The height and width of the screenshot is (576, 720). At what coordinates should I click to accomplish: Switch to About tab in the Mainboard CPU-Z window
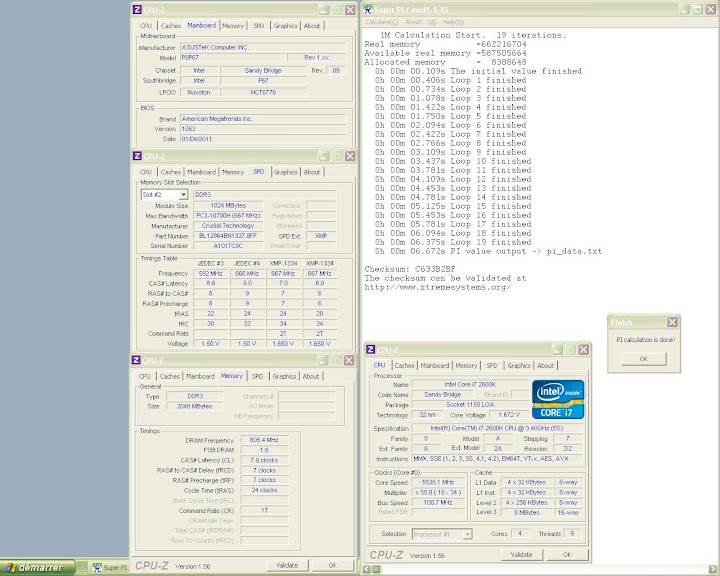tap(312, 26)
